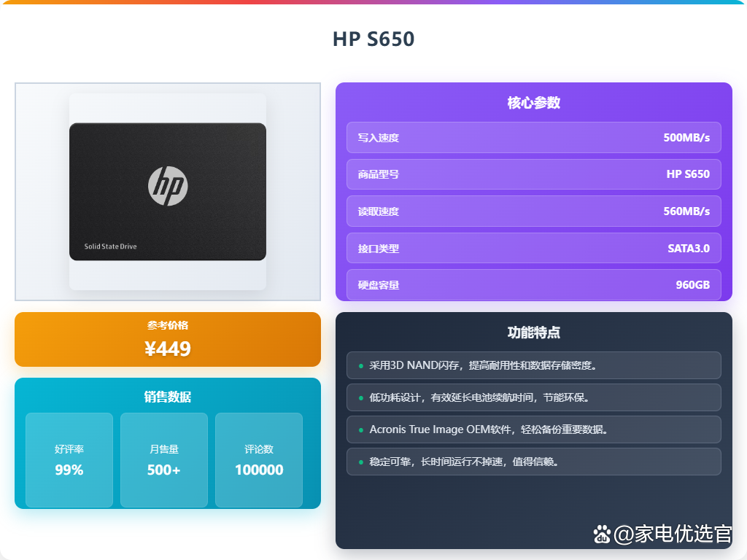The height and width of the screenshot is (560, 747).
Task: Click the Acronis True Image OEM feature line
Action: click(534, 429)
